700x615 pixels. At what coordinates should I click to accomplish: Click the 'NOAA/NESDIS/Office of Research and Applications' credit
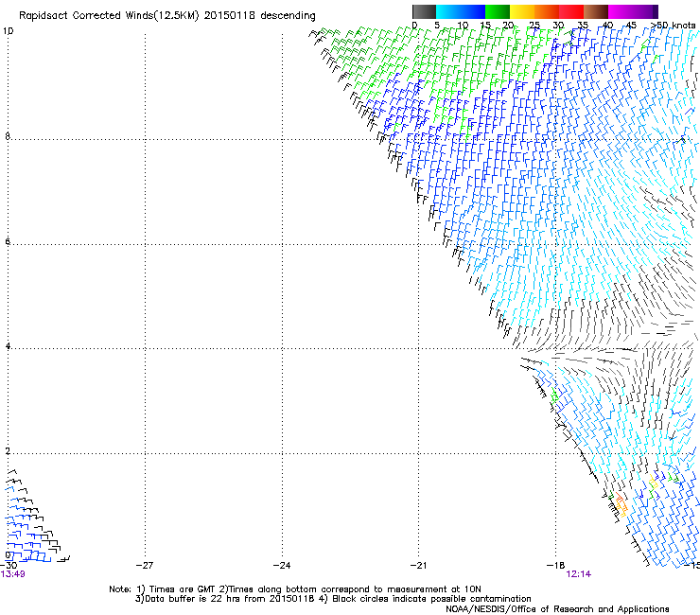point(557,608)
